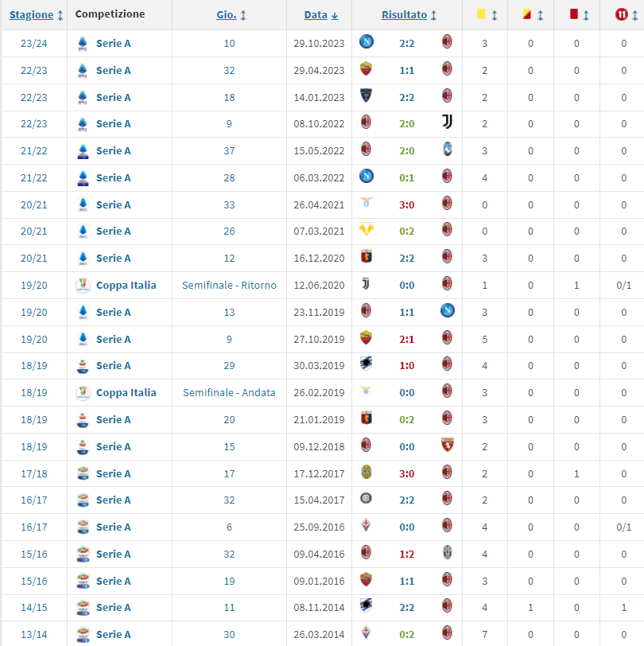Click matchday 37 in the 21/22 season row
This screenshot has width=644, height=646.
(229, 150)
